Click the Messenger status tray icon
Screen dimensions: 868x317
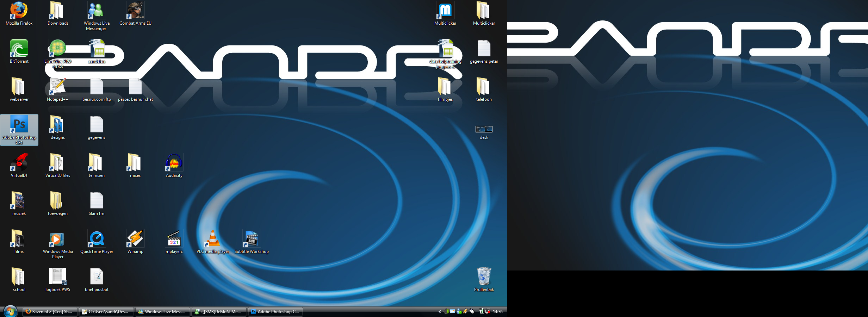point(459,311)
